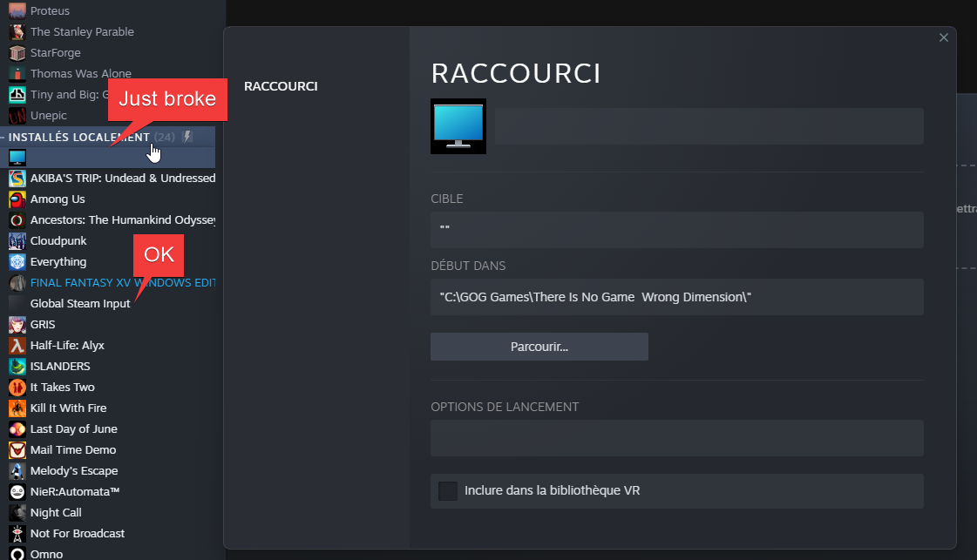Select Among Us in the library

tap(58, 199)
